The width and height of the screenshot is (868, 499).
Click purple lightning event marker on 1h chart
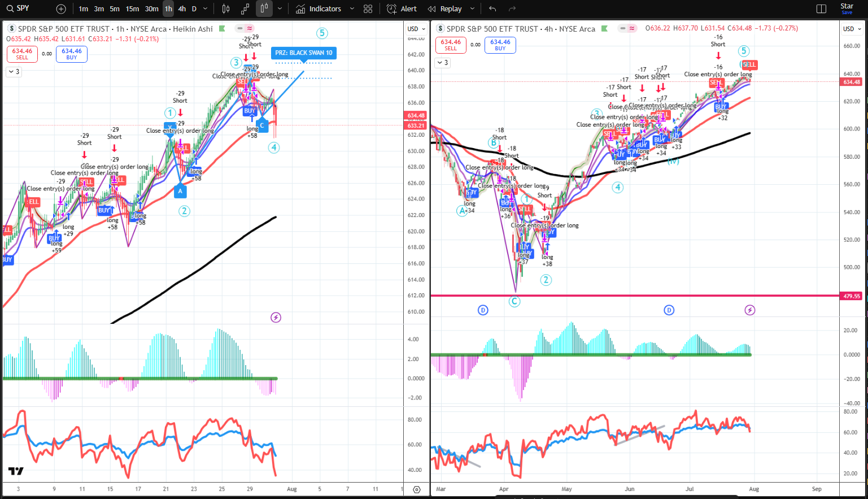click(276, 318)
